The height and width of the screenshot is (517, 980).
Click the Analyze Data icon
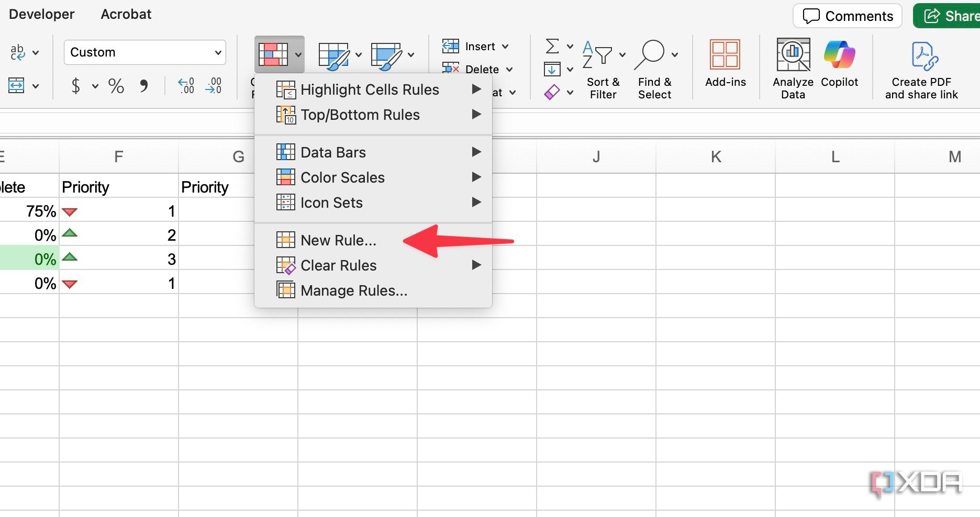(793, 68)
